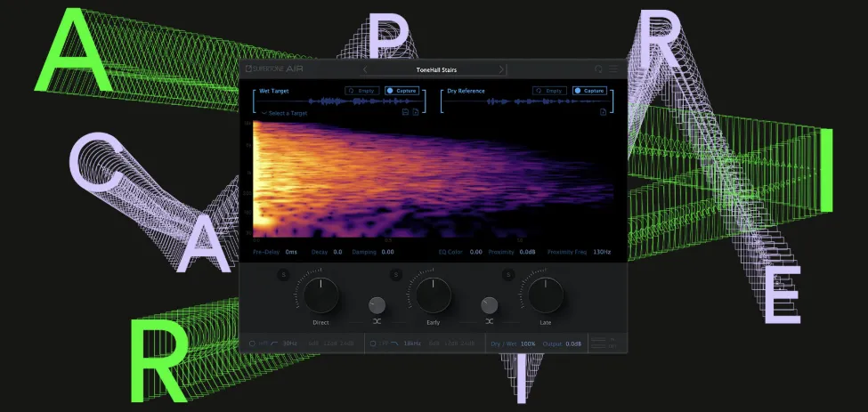Choose 12dB slope for the HPF

pyautogui.click(x=329, y=343)
